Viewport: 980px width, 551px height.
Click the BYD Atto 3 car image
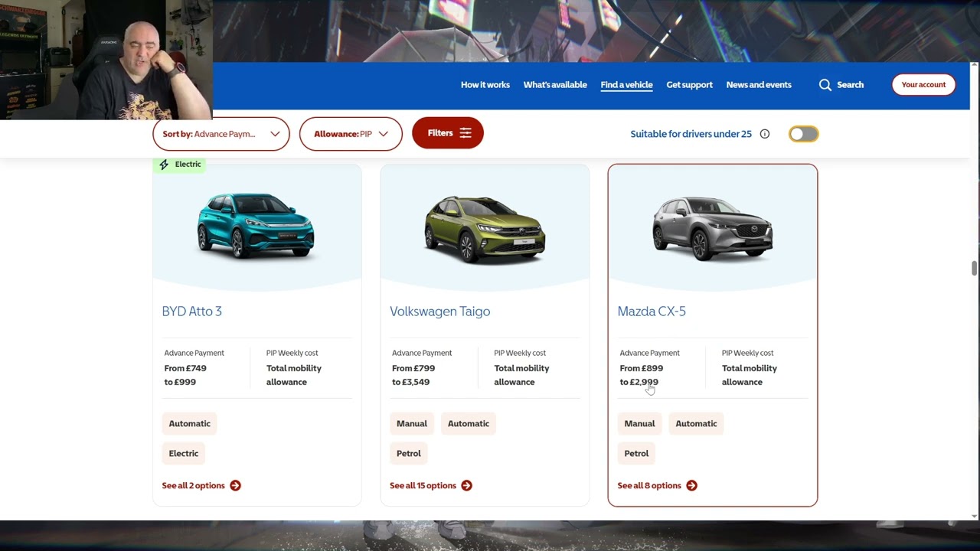coord(256,225)
